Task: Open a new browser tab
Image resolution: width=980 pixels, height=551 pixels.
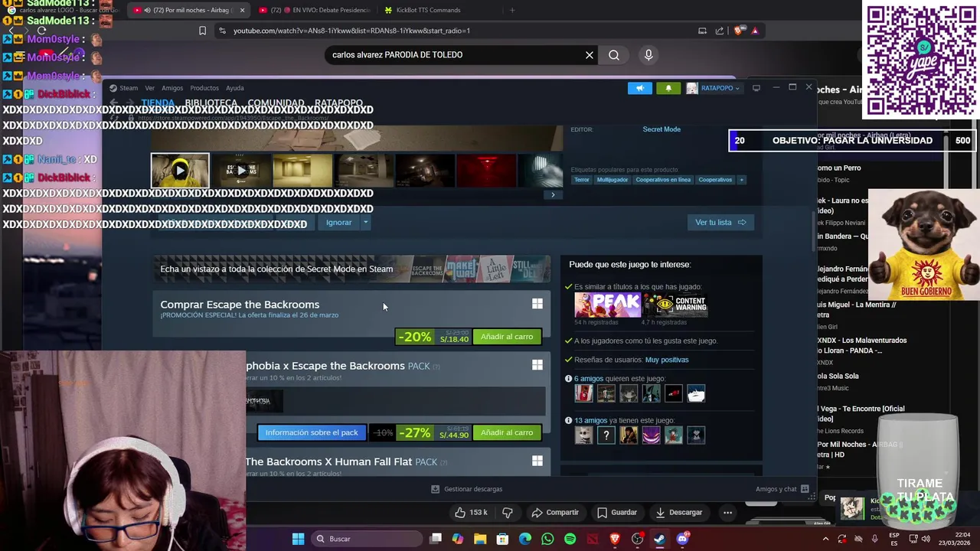Action: 512,10
